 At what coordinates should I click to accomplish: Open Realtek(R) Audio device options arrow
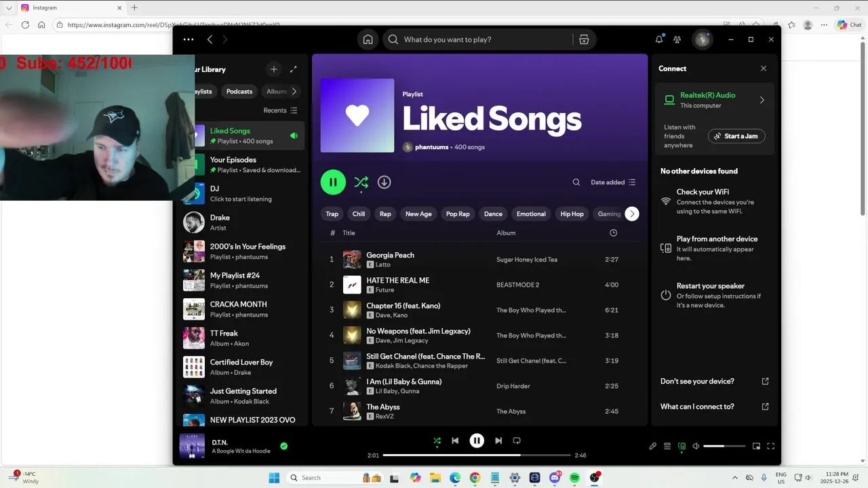[x=762, y=100]
